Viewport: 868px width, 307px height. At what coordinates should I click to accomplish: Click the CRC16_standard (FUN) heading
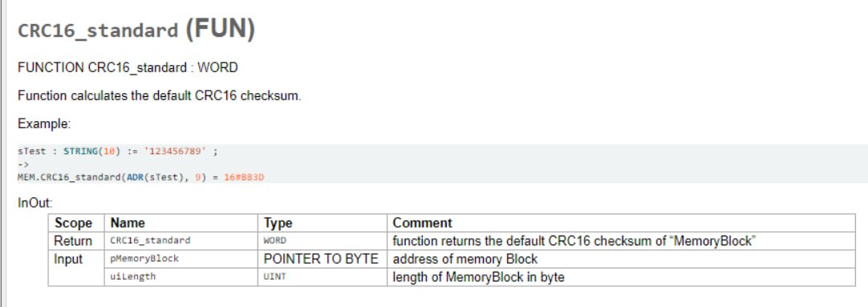coord(136,30)
